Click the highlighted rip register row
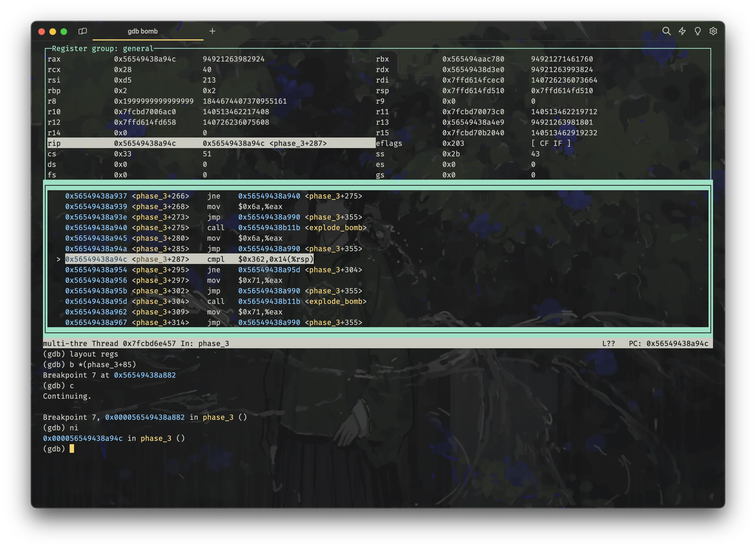This screenshot has height=549, width=756. click(211, 143)
